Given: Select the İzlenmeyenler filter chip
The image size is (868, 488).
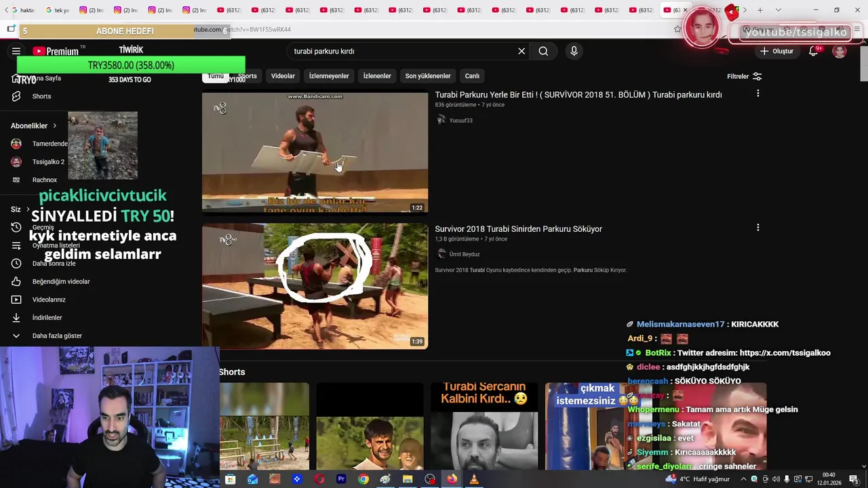Looking at the screenshot, I should click(329, 76).
